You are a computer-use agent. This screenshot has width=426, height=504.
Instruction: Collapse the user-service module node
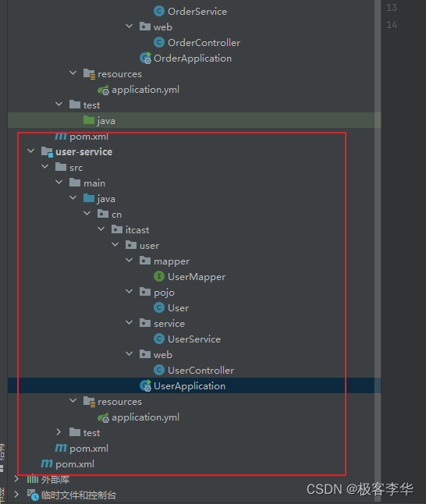click(x=31, y=151)
